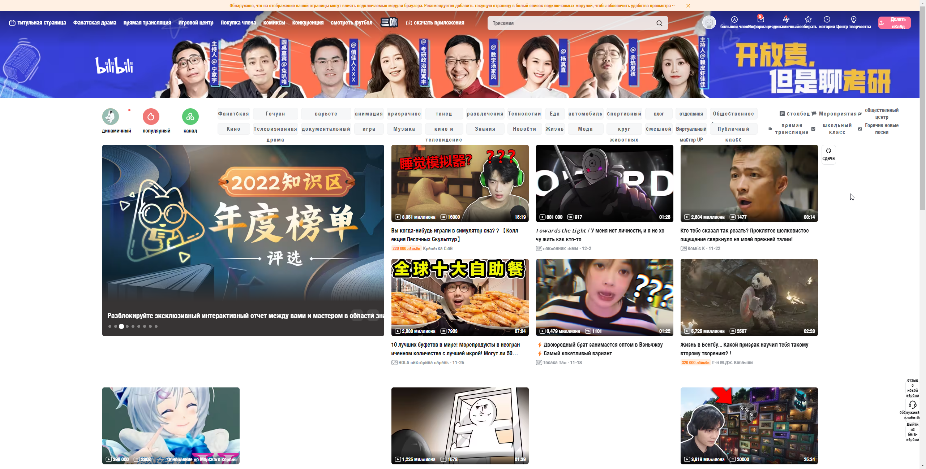This screenshot has height=469, width=926.
Task: Open комиксы in top navigation
Action: pos(274,22)
